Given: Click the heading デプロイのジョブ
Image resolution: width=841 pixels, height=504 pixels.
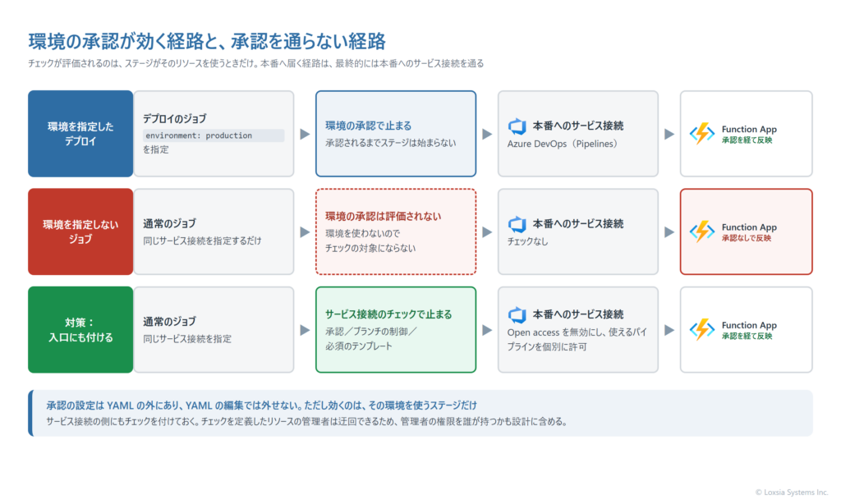Looking at the screenshot, I should click(x=174, y=118).
